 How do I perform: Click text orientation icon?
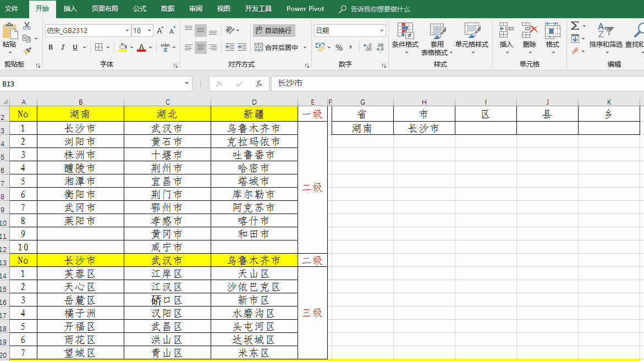(x=230, y=30)
